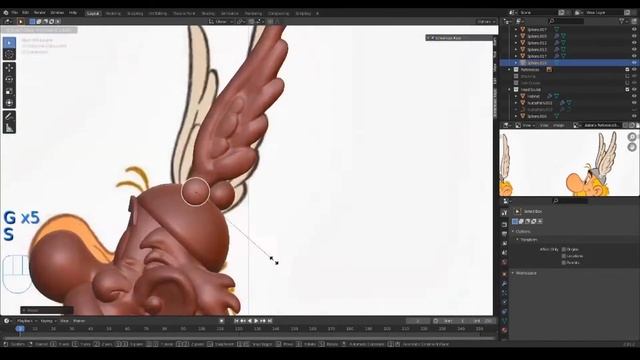The width and height of the screenshot is (640, 360).
Task: Collapse the References collection tree arrow
Action: pyautogui.click(x=510, y=69)
